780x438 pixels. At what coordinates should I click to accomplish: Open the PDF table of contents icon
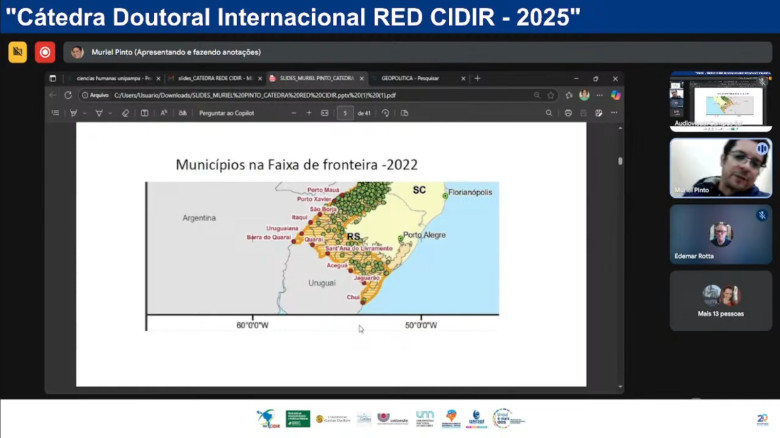click(55, 113)
